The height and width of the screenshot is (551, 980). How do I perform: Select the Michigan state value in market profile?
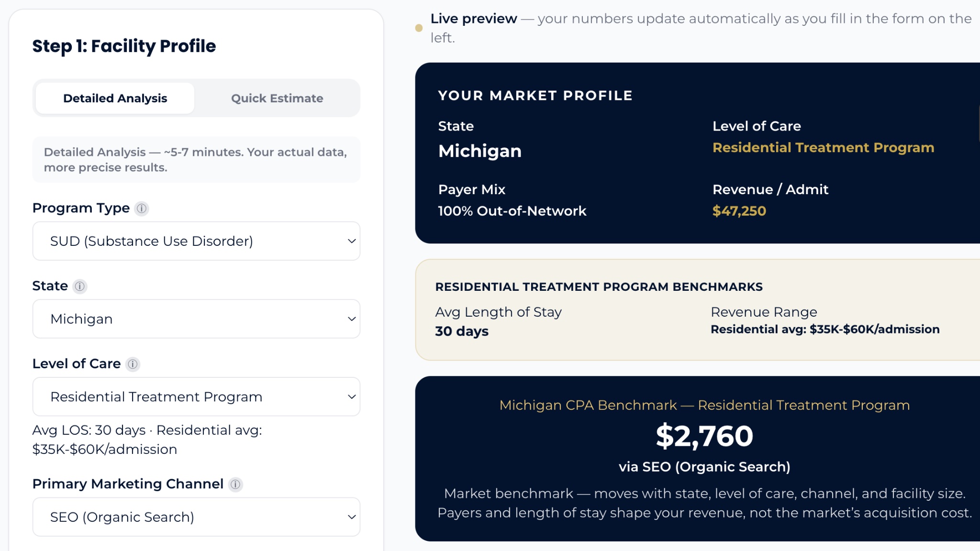point(480,151)
